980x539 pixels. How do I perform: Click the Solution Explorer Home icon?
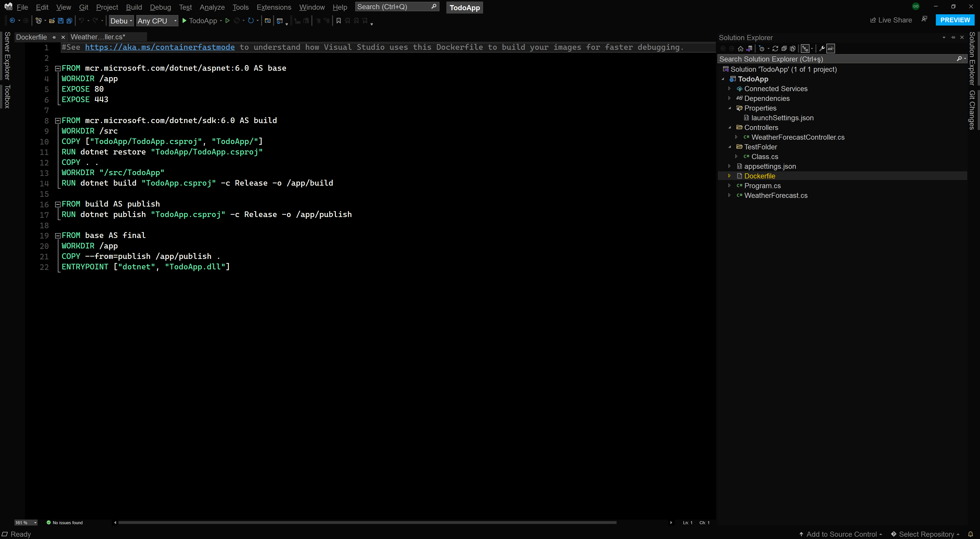[740, 48]
